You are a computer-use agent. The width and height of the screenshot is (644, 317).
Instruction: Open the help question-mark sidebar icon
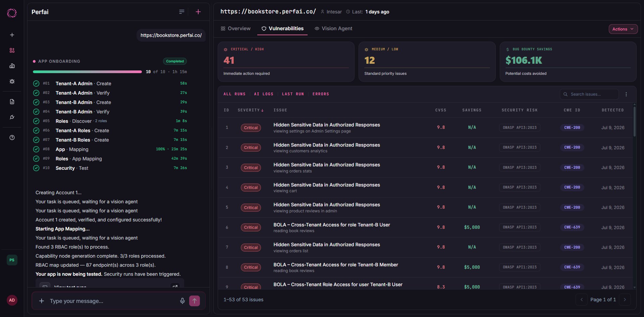click(12, 138)
